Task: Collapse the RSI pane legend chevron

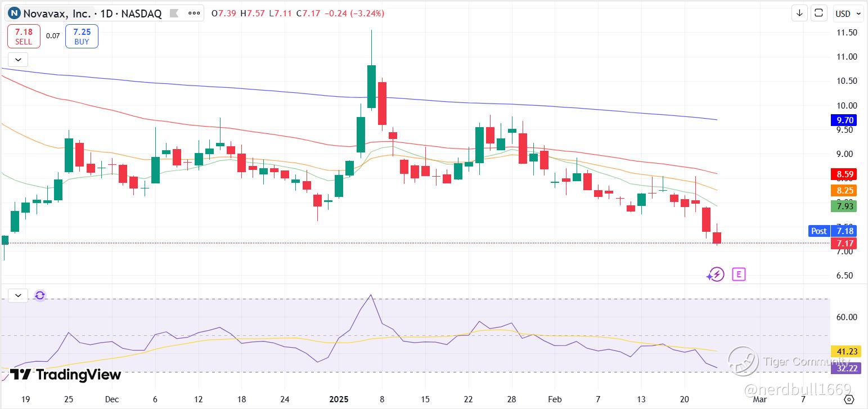Action: tap(17, 295)
